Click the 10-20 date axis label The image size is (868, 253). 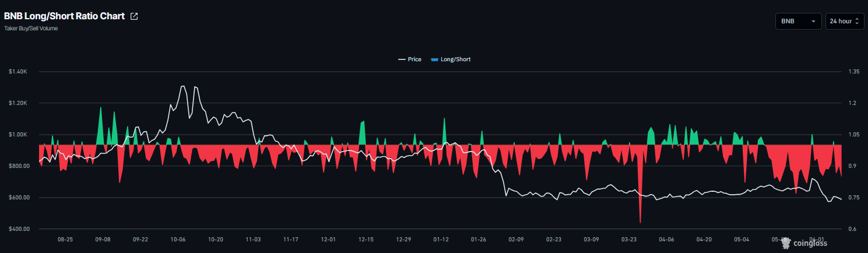(x=216, y=240)
